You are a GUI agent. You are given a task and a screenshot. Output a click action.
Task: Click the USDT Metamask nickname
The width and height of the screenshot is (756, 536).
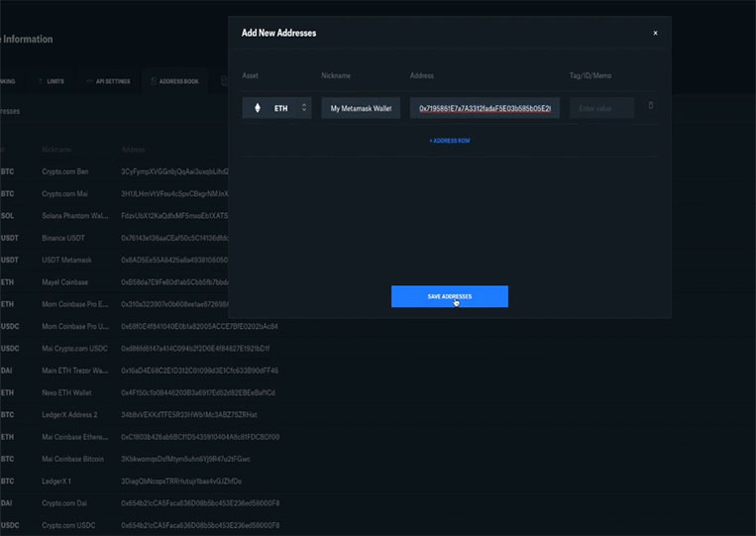coord(66,261)
